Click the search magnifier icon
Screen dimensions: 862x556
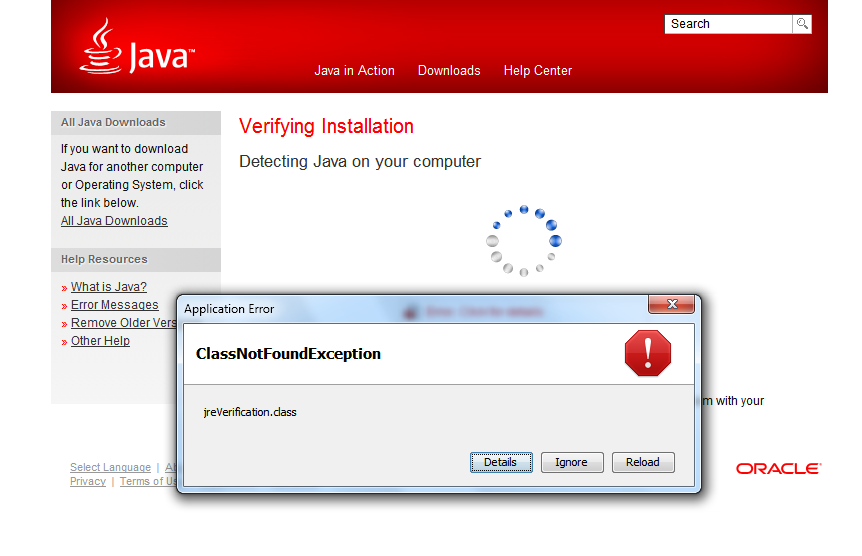point(802,24)
